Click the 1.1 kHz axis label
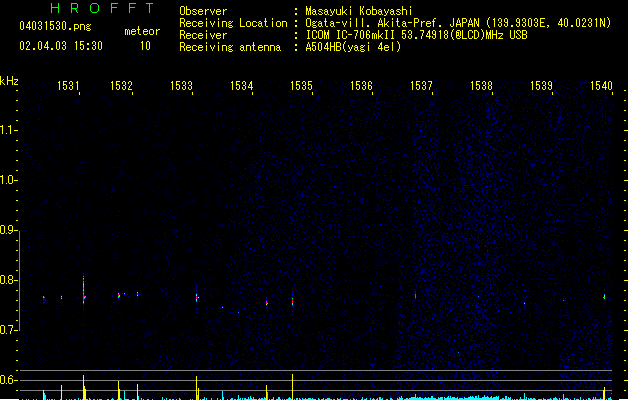 [8, 130]
